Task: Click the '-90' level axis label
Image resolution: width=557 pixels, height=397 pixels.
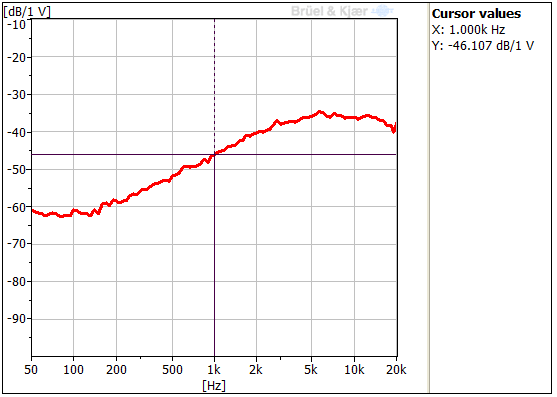Action: 17,319
